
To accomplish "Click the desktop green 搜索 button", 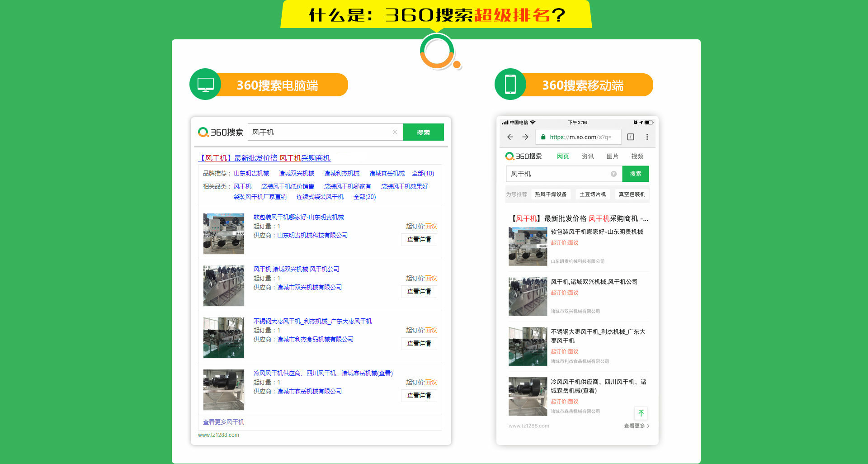I will point(423,132).
